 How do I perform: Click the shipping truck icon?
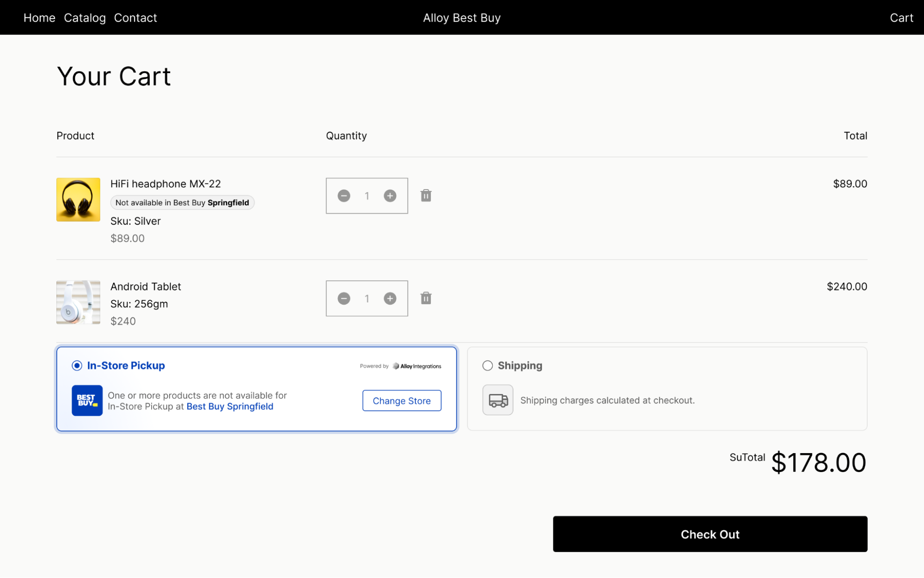point(498,400)
